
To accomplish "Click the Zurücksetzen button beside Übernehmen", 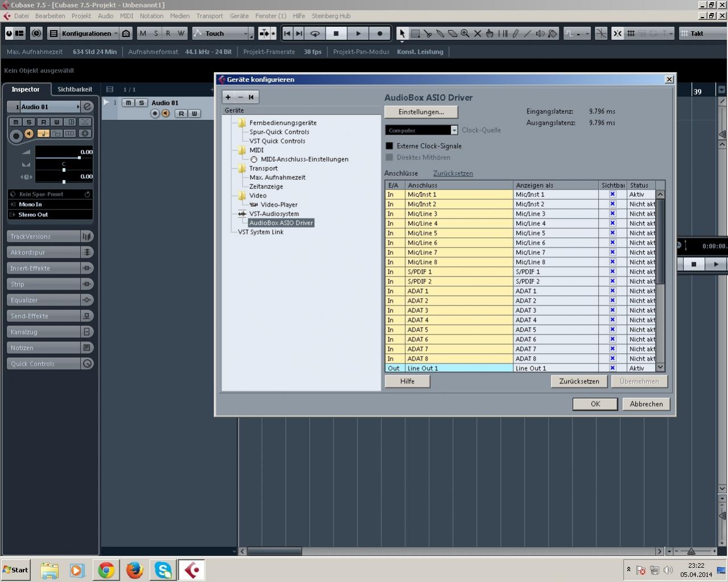I will [x=579, y=382].
